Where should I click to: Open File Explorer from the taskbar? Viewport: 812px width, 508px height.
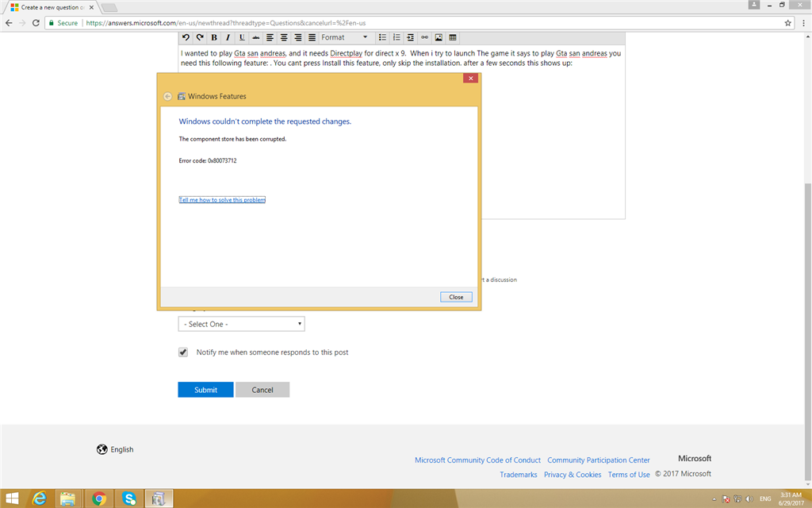(68, 498)
